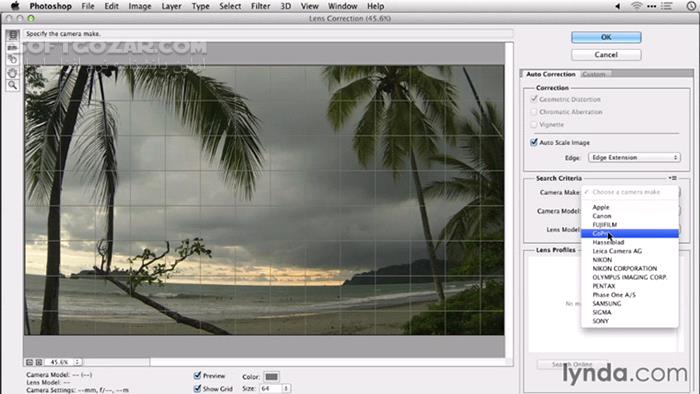This screenshot has height=394, width=700.
Task: Click the horizontal scrollbar under preview
Action: 331,362
